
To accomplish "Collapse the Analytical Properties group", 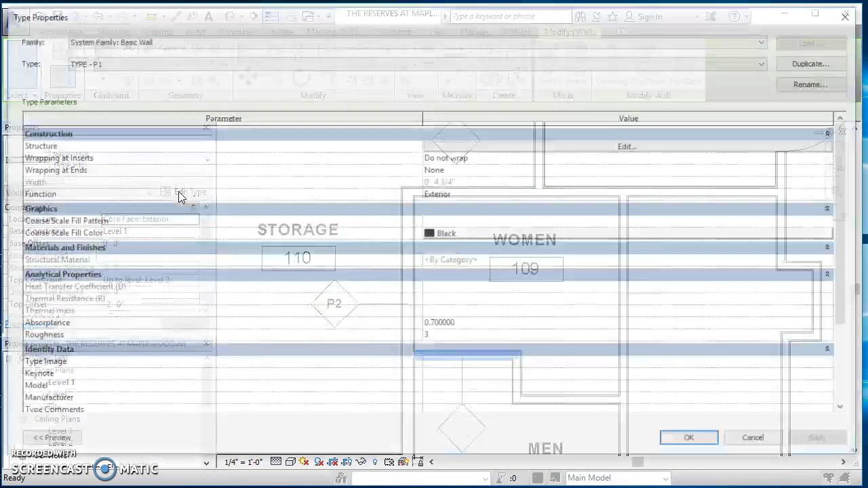I will tap(827, 274).
